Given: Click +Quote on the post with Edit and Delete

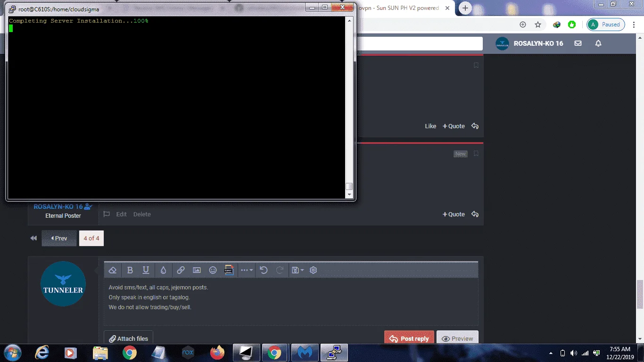Looking at the screenshot, I should [454, 214].
